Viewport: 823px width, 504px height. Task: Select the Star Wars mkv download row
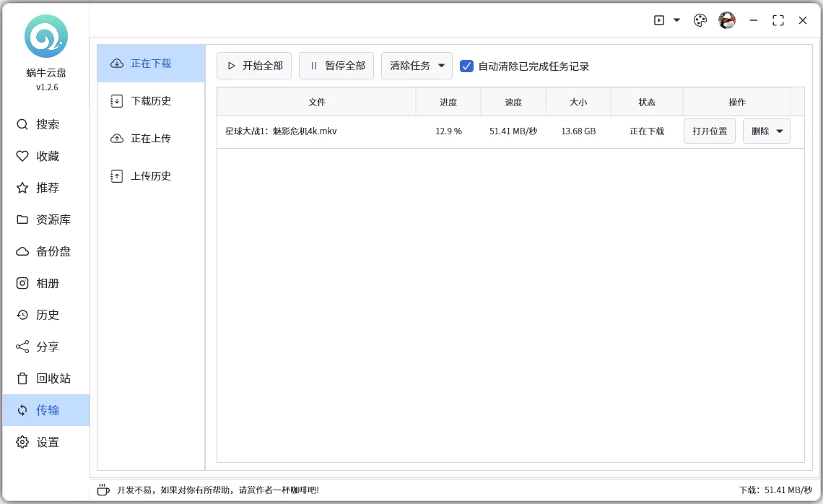click(318, 131)
